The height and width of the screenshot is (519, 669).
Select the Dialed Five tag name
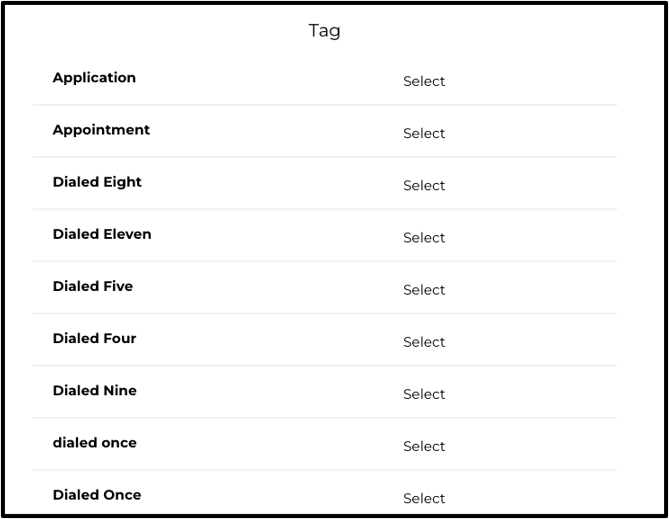click(x=93, y=286)
